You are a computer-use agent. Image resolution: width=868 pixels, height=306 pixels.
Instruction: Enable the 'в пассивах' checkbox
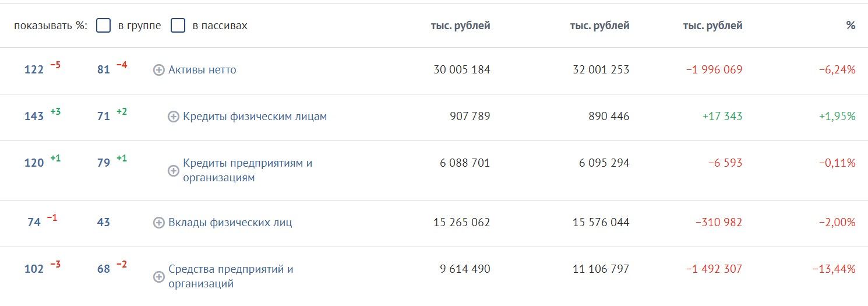pyautogui.click(x=178, y=26)
